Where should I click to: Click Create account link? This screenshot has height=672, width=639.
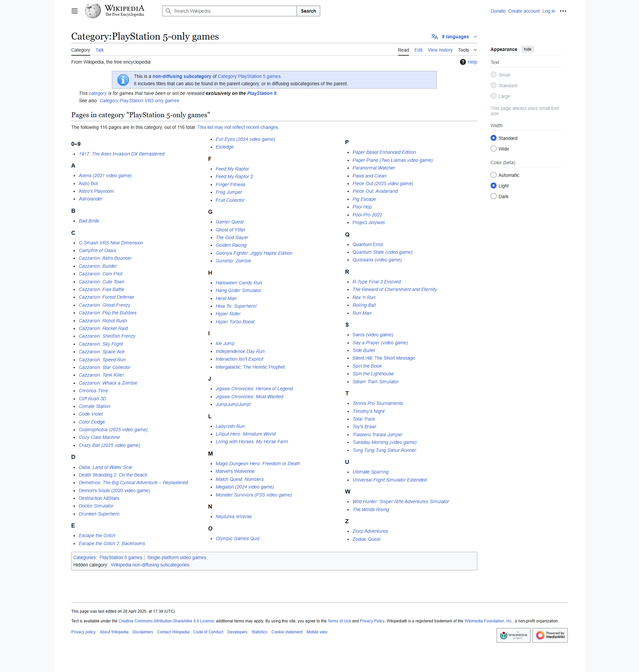click(x=524, y=11)
